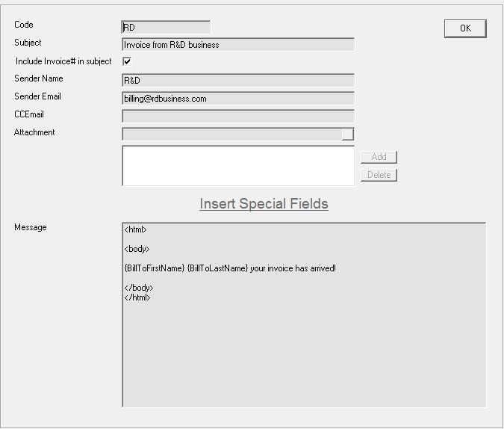Click the Include Invoice# in subject label
Viewport: 504px width, 429px height.
63,61
